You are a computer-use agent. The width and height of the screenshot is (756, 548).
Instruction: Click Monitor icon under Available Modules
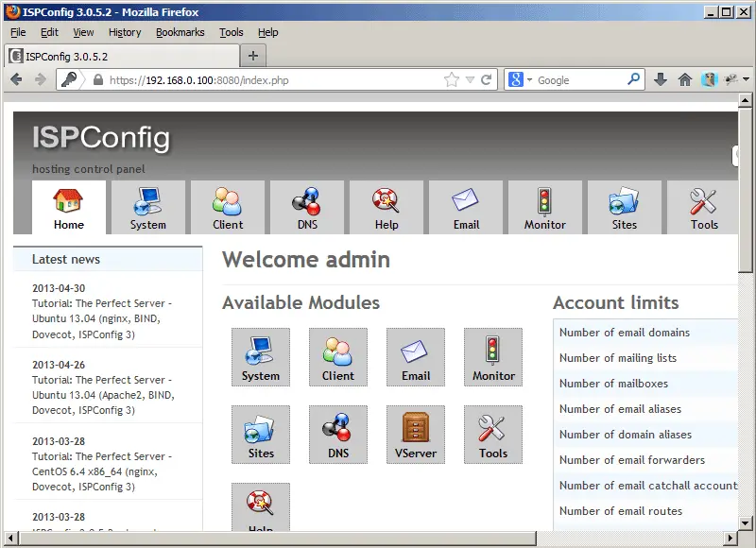[493, 357]
